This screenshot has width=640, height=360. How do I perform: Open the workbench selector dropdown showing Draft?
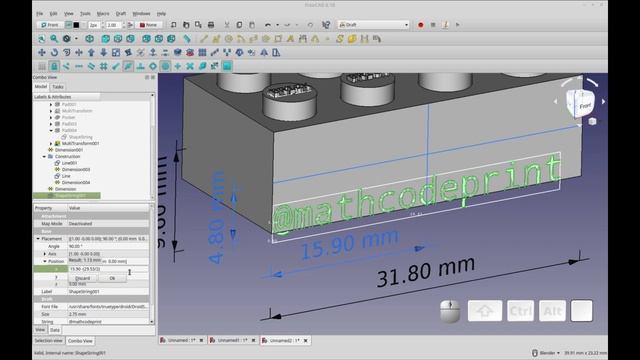tap(373, 25)
